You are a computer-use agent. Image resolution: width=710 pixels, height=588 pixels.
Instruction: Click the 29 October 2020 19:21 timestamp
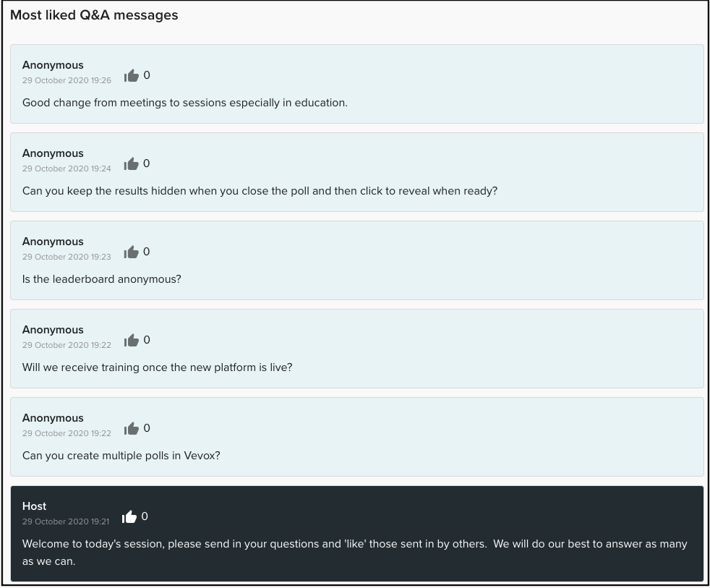point(66,521)
